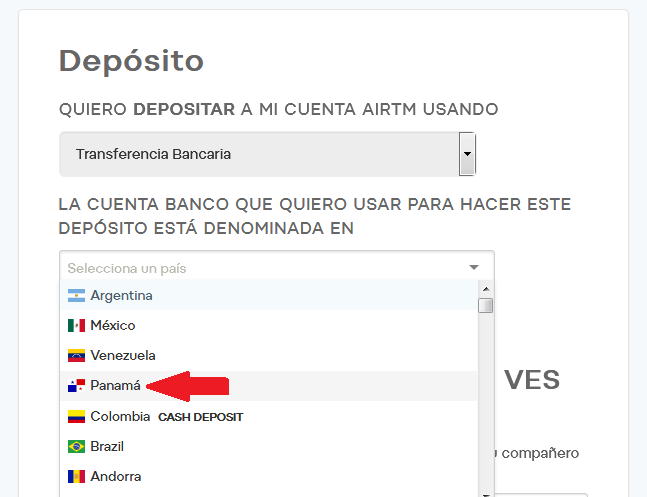Click the Panamá flag icon
Image resolution: width=647 pixels, height=497 pixels.
[x=76, y=386]
